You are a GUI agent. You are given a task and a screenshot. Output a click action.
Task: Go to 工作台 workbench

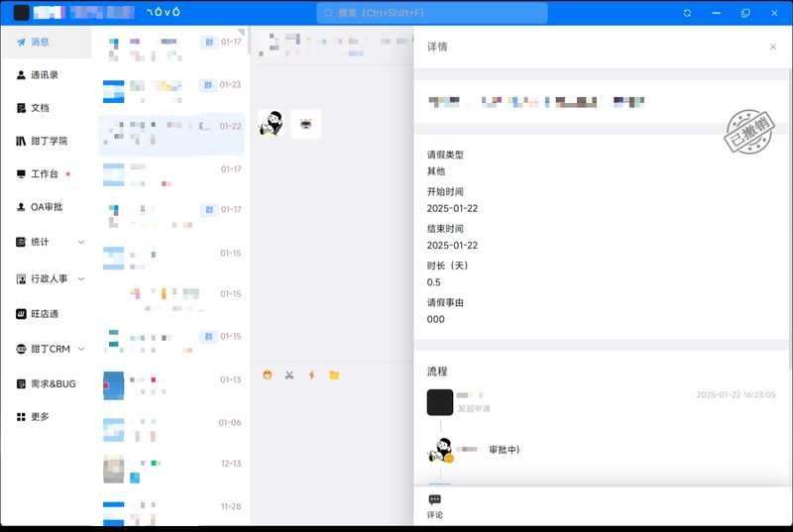45,174
